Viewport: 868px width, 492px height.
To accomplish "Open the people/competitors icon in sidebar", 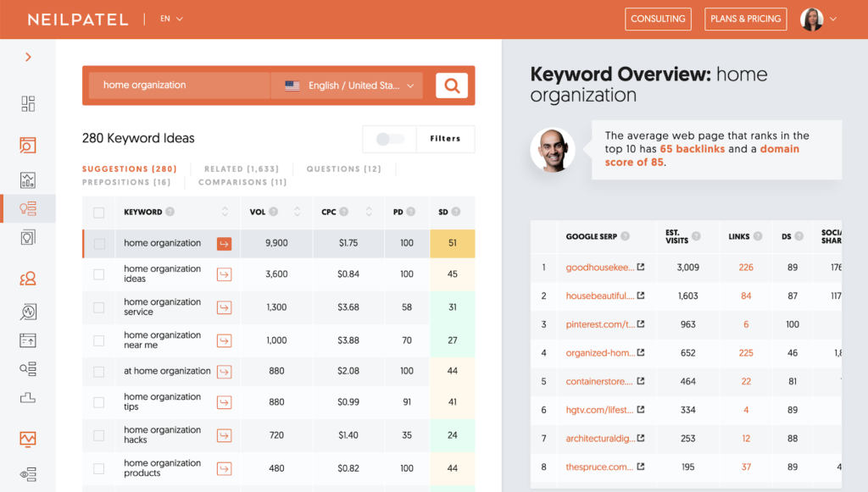I will point(28,279).
